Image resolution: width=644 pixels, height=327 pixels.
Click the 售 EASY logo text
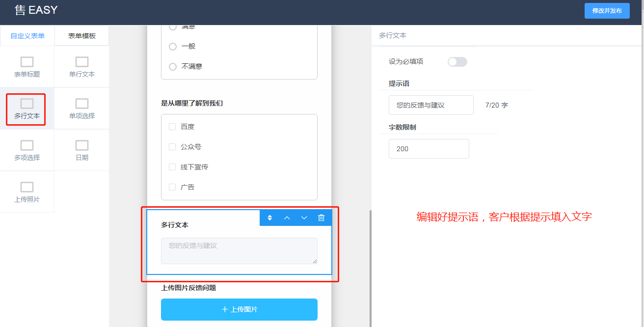36,10
